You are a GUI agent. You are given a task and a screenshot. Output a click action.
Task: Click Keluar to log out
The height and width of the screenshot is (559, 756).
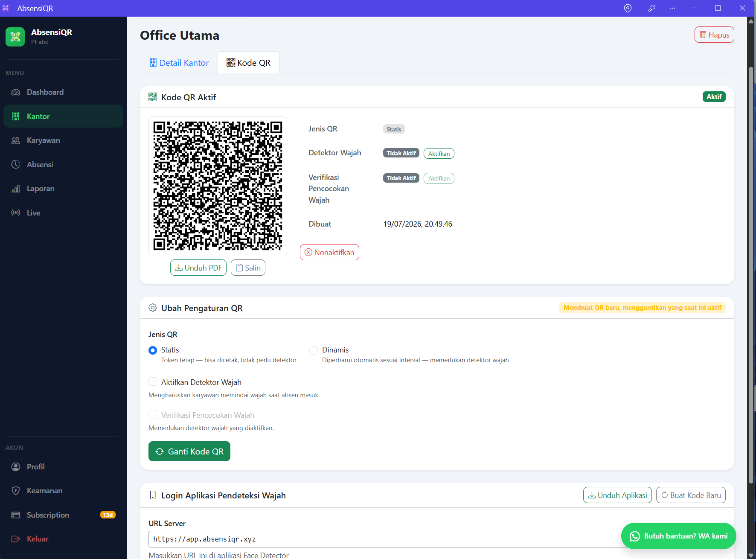click(63, 539)
